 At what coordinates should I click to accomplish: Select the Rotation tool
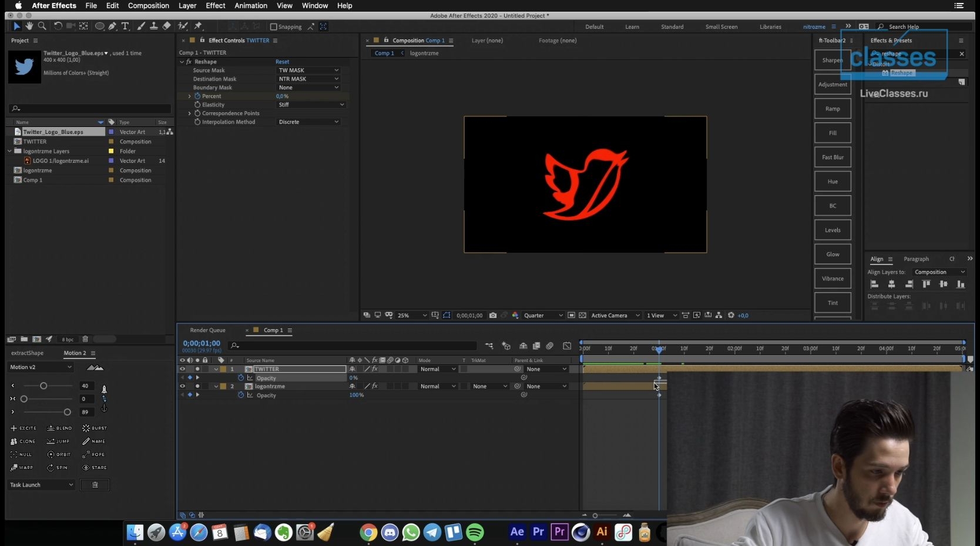click(58, 26)
